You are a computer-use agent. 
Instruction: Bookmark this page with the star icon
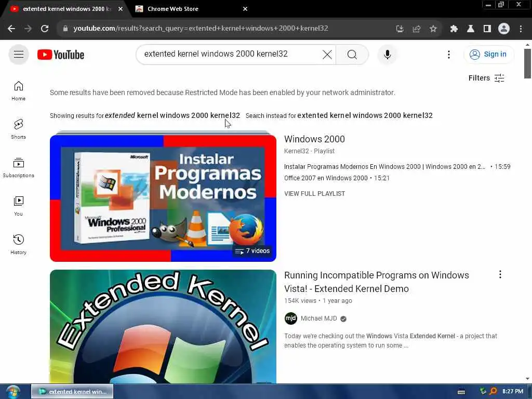point(433,29)
